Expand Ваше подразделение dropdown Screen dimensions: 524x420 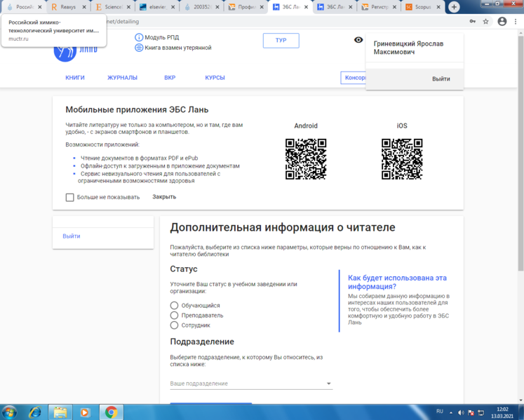(x=251, y=384)
